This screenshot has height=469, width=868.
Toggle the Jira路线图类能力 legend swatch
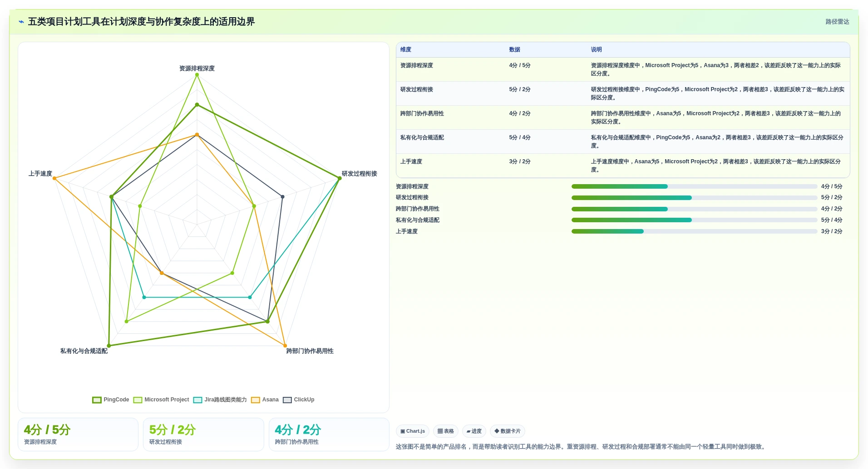click(x=197, y=400)
